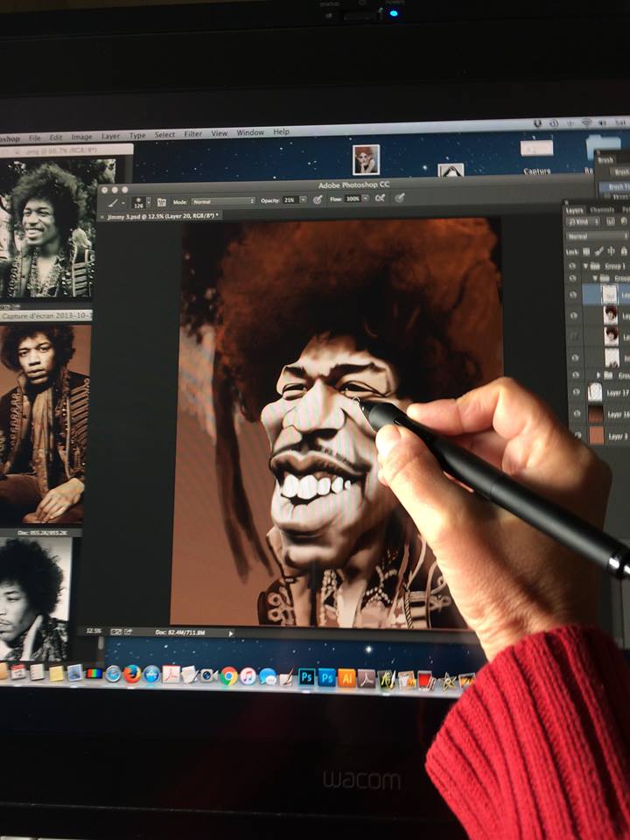This screenshot has height=840, width=630.
Task: Switch to the Brush panel tab
Action: (x=605, y=160)
